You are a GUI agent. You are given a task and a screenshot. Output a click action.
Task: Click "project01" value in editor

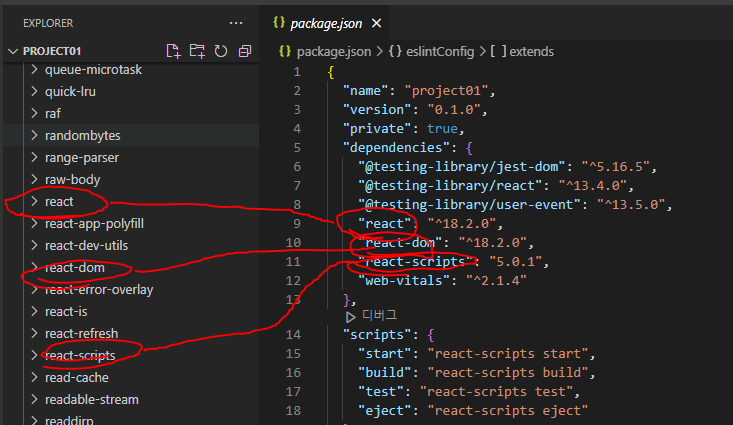point(446,91)
